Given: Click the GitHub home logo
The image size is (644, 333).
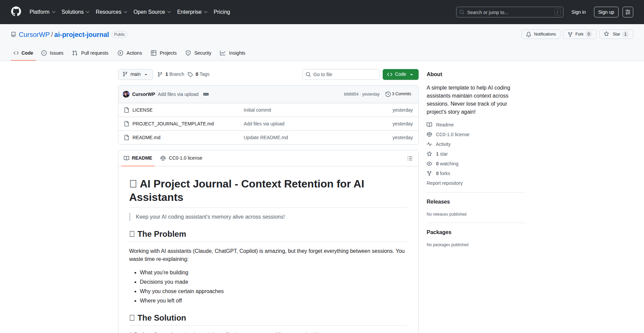Looking at the screenshot, I should coord(15,12).
